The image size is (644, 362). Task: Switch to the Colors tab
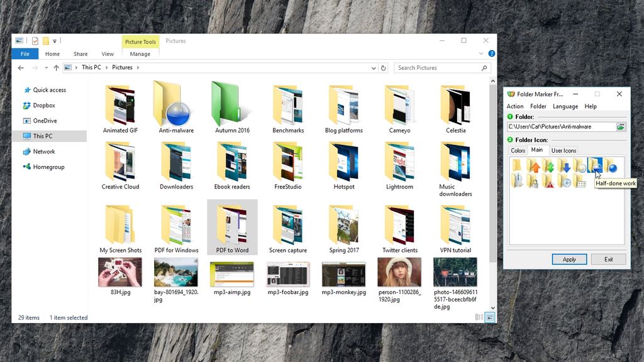click(x=518, y=150)
